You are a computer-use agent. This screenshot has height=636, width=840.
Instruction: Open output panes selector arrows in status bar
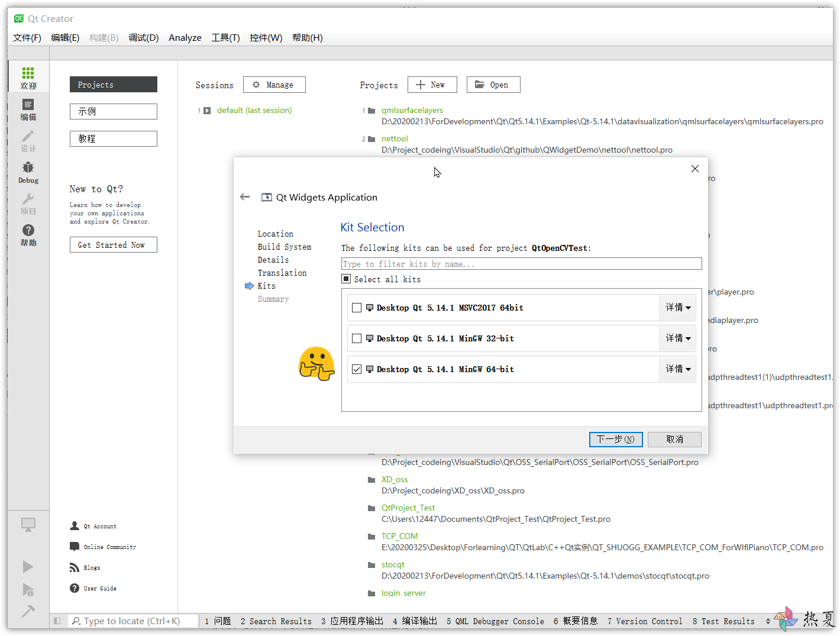click(768, 621)
